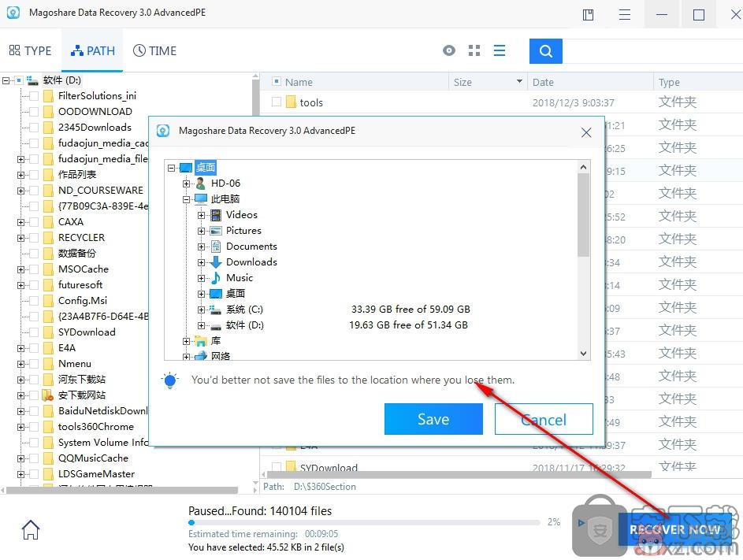Select HD-06 user folder in dialog
743x560 pixels.
point(225,183)
